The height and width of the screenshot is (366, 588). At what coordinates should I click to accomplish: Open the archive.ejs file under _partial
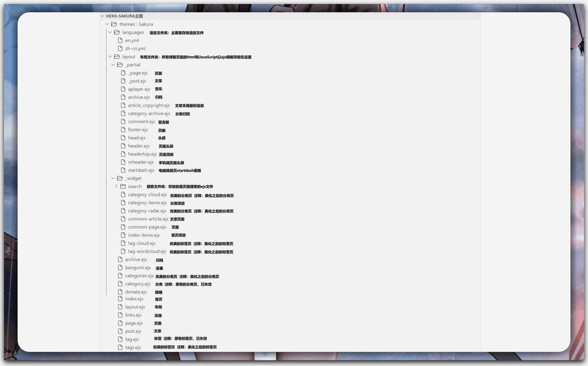(139, 97)
